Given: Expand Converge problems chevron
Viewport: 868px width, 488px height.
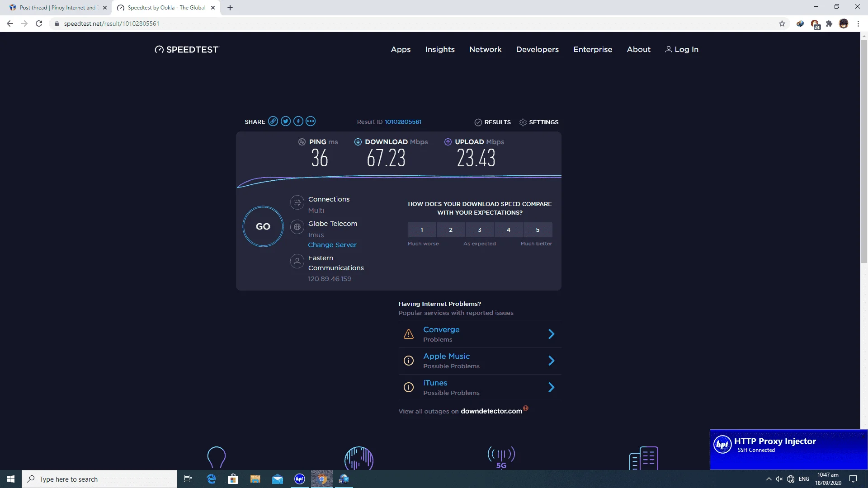Looking at the screenshot, I should coord(551,334).
